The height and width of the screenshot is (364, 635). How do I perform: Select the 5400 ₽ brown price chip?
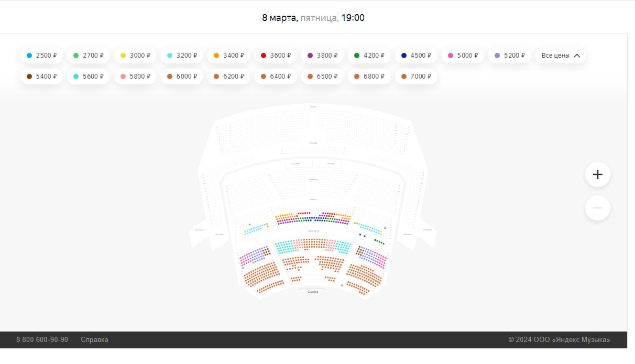41,76
